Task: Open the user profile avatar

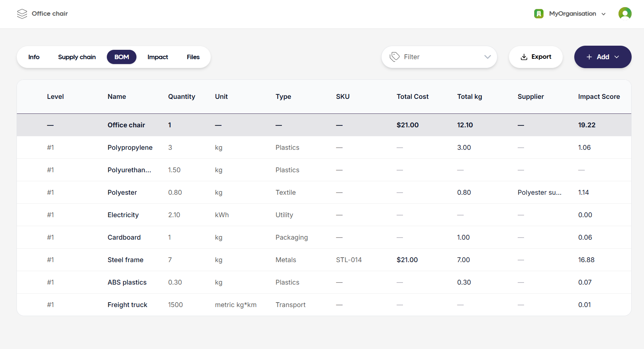Action: (625, 14)
